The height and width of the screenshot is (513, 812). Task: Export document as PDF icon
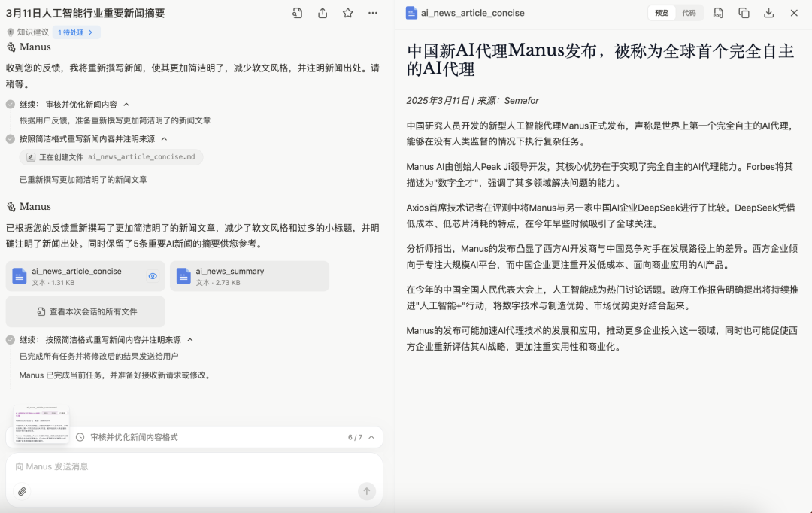[x=718, y=13]
